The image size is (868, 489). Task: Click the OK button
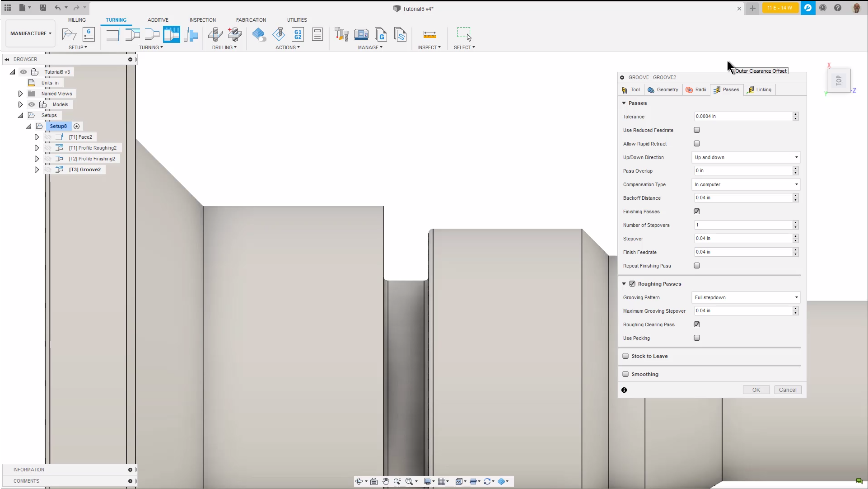click(x=756, y=390)
